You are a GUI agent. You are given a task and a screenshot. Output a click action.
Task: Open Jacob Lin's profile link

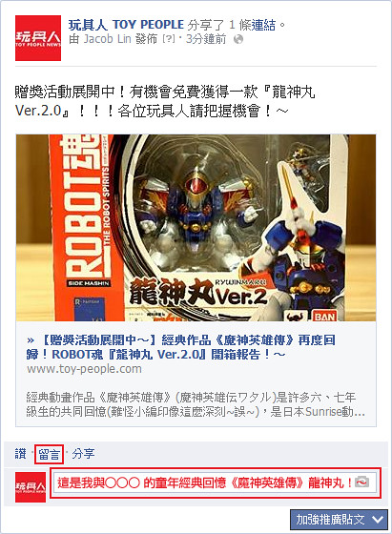pyautogui.click(x=107, y=39)
